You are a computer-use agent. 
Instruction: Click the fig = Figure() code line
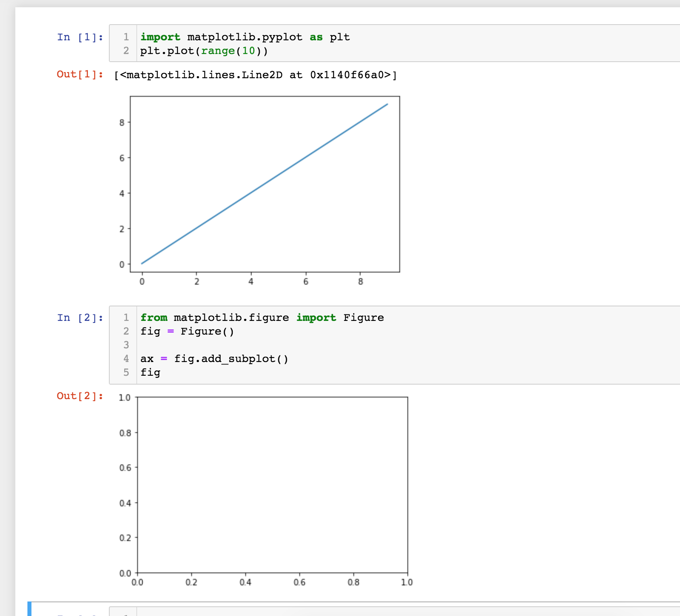[187, 331]
